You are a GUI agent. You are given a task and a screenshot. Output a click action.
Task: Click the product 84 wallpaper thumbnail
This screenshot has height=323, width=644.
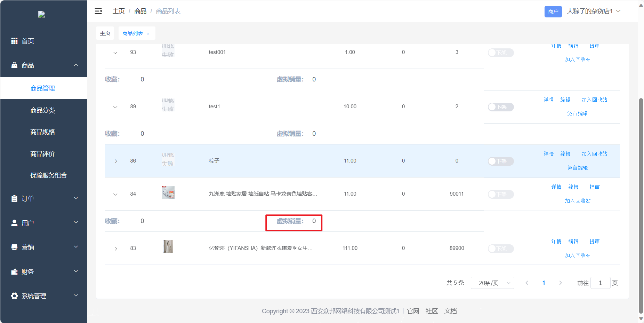coord(168,192)
